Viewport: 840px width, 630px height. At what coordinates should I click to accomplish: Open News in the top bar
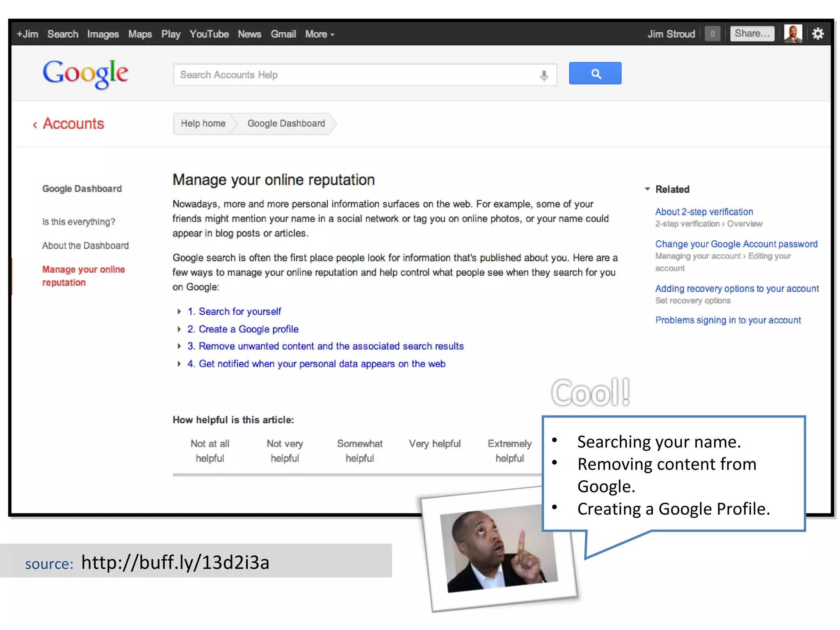[249, 34]
